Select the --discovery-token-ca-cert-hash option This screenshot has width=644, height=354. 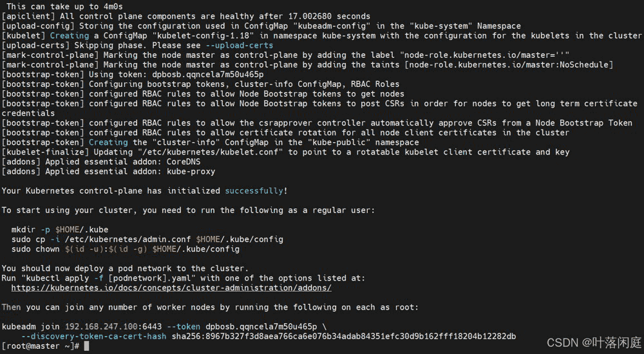pyautogui.click(x=93, y=337)
